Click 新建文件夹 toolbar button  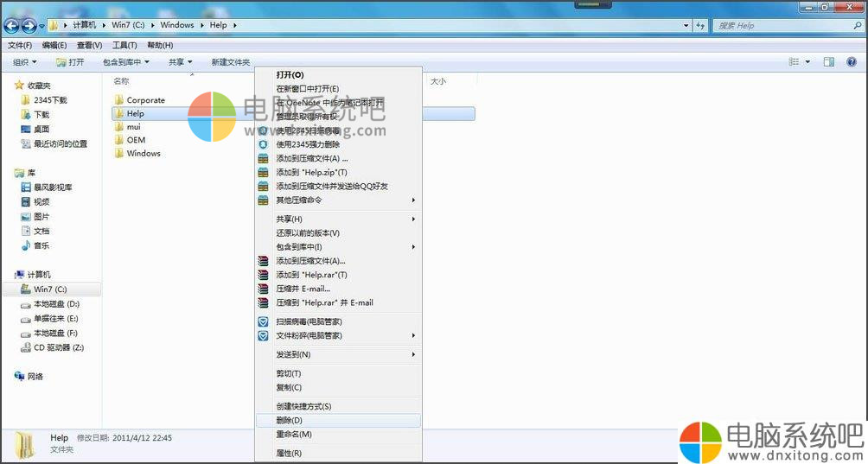(x=230, y=62)
